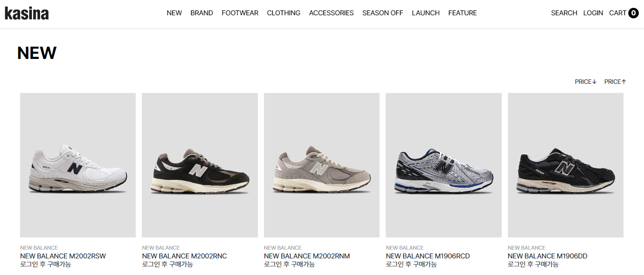Open SEASON OFF section
The height and width of the screenshot is (275, 644).
coord(383,13)
